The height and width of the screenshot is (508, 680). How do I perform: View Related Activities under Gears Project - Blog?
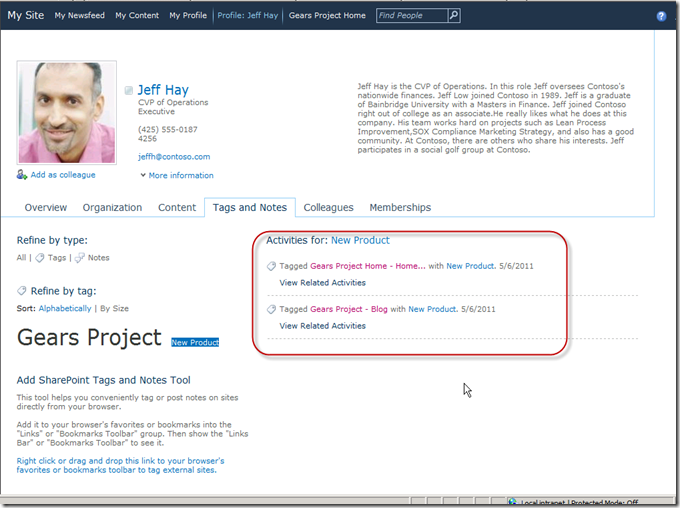click(322, 326)
